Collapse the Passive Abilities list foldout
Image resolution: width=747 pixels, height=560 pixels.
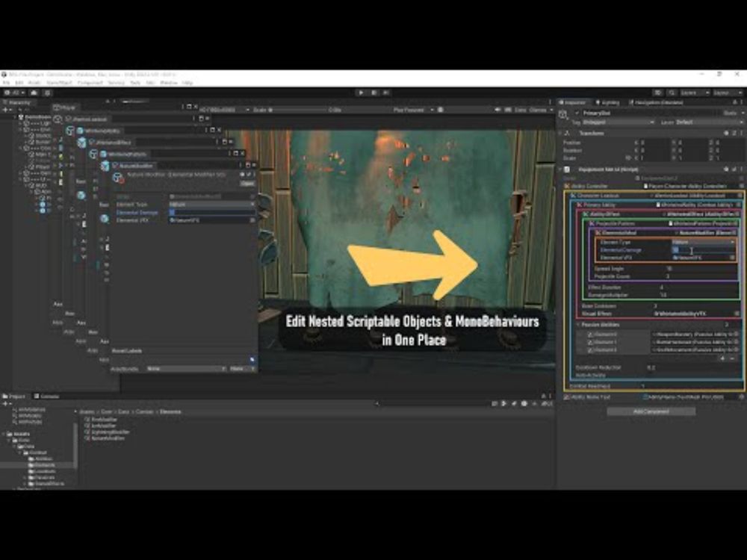(x=578, y=325)
